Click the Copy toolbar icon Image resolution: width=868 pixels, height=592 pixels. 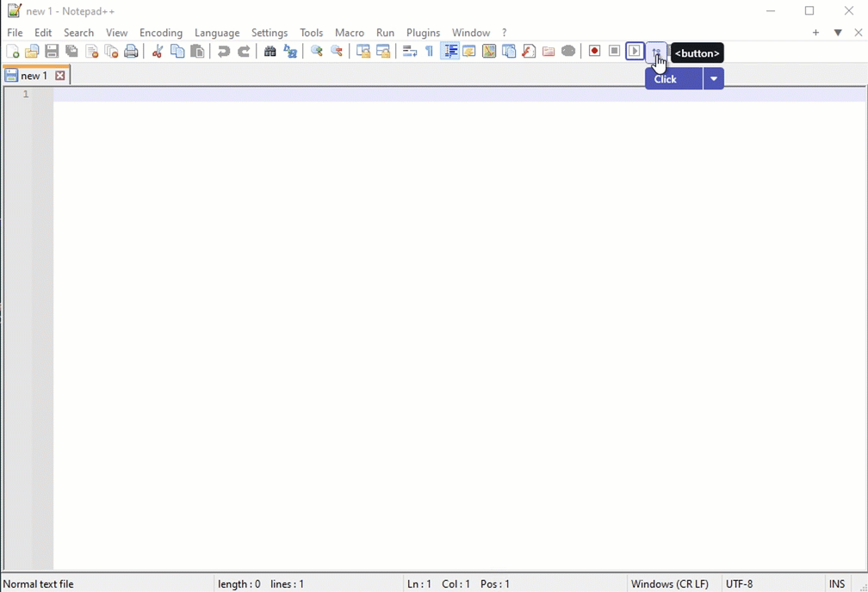[177, 52]
